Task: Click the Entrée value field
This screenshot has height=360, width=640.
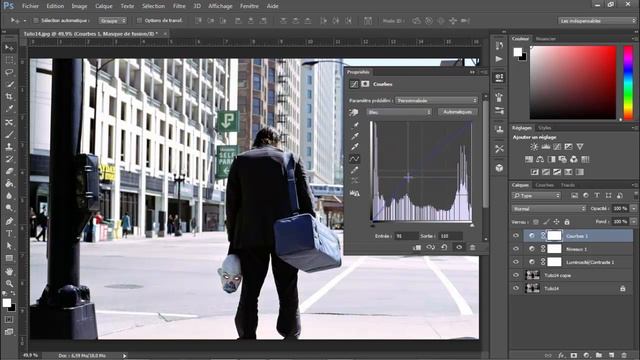Action: click(406, 236)
